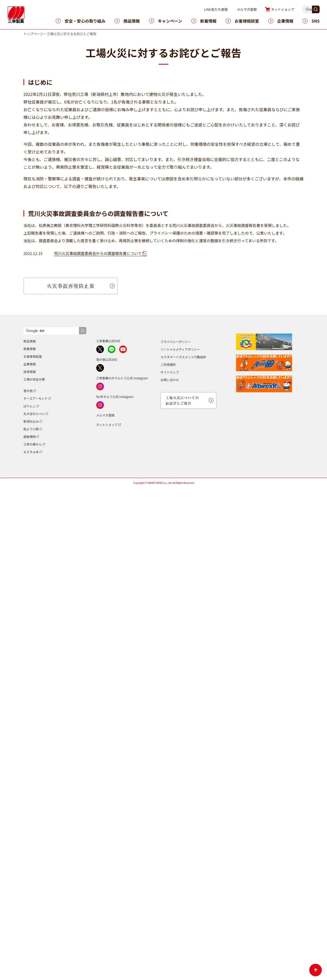327x980 pixels.
Task: Click external-link icon beside footer ネットショップ
Action: [119, 425]
